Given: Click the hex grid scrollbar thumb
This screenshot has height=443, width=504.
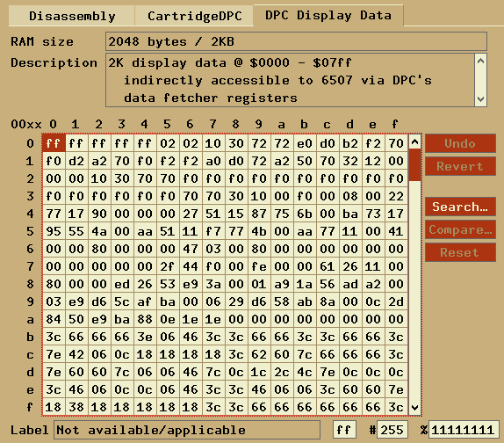Looking at the screenshot, I should coord(415,164).
